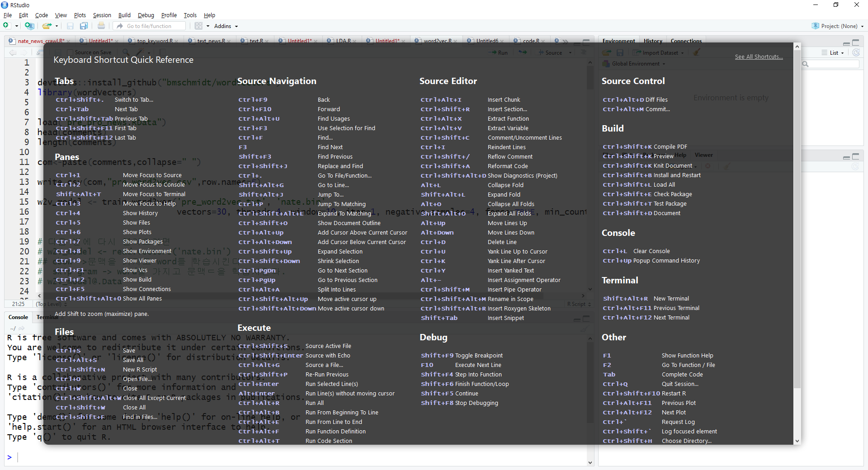Switch to the Connections tab
Image resolution: width=868 pixels, height=470 pixels.
(x=686, y=41)
